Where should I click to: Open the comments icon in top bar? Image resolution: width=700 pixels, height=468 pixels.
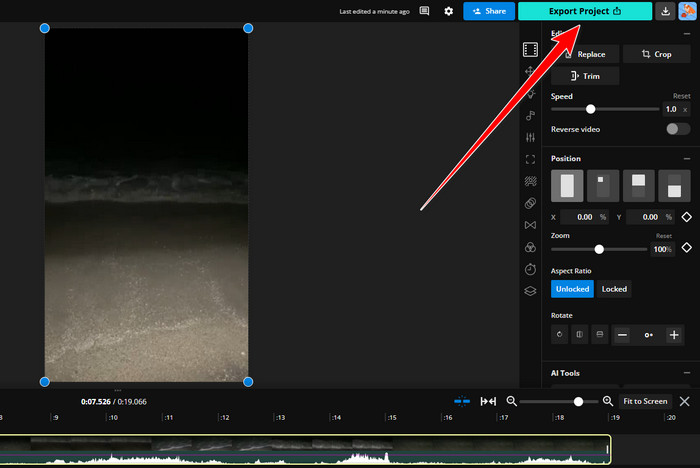click(425, 11)
